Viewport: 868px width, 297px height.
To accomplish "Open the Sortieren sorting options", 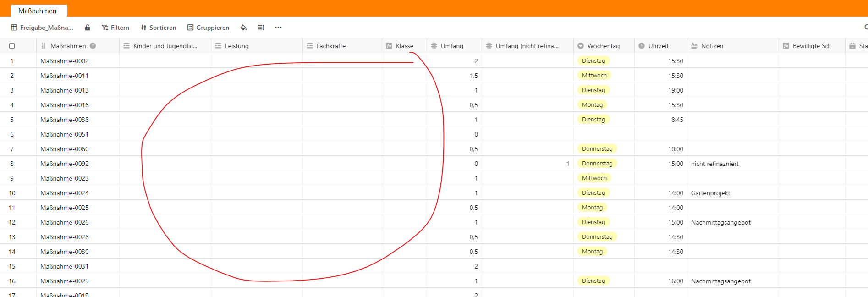I will [158, 27].
